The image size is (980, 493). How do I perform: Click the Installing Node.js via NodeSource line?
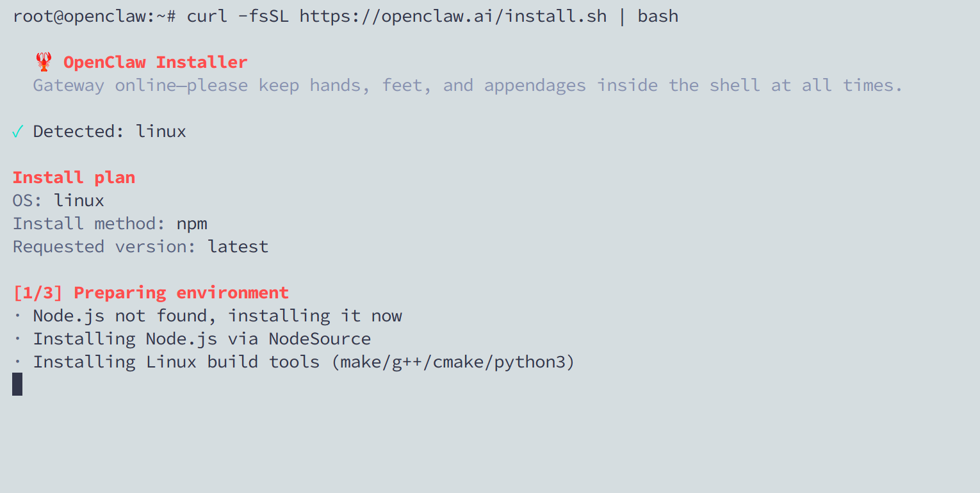[x=202, y=339]
